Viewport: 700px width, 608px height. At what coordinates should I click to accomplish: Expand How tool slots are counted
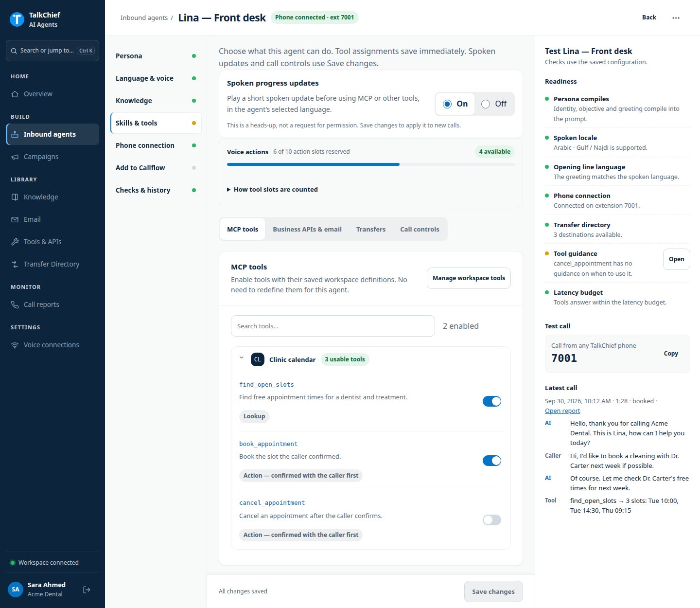272,190
